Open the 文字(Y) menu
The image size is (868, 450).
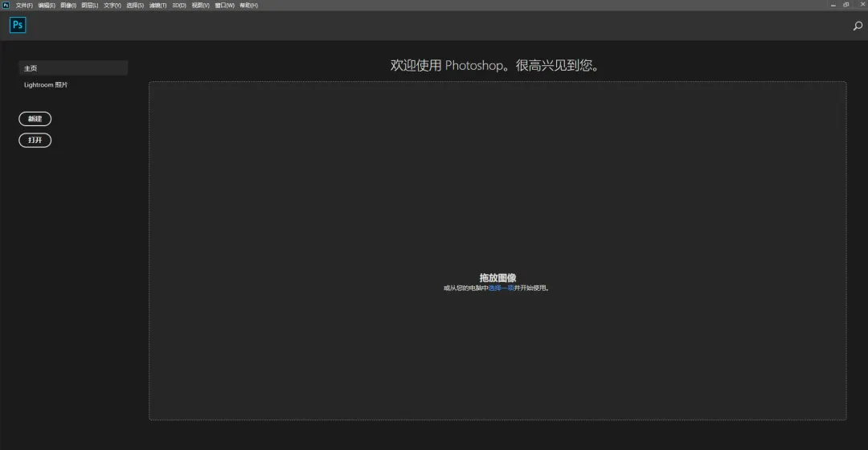pos(113,5)
